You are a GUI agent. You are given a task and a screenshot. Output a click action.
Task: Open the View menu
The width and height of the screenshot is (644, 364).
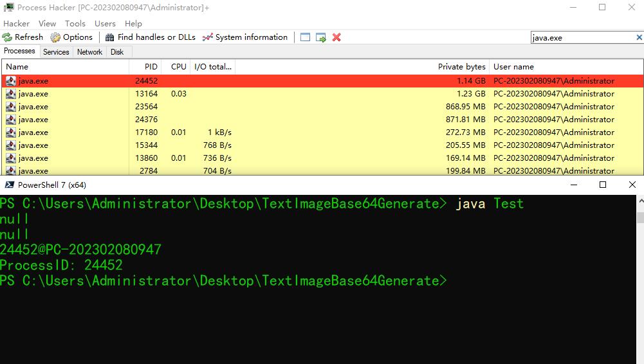(x=47, y=23)
